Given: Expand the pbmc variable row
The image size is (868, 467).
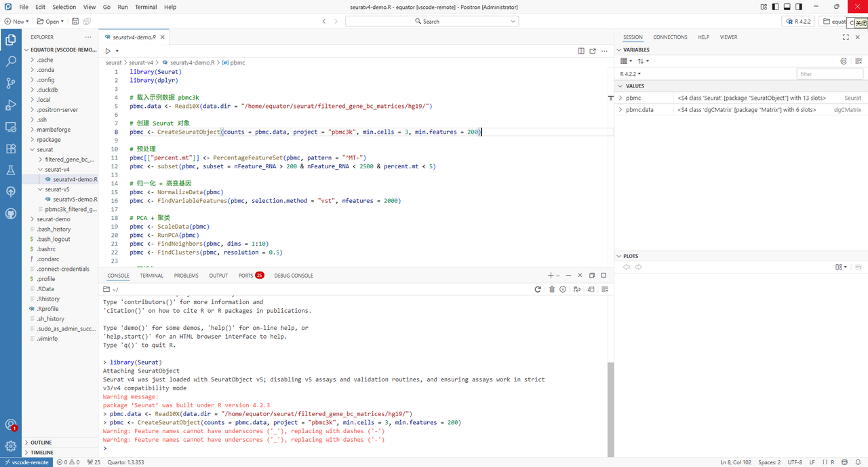Looking at the screenshot, I should pyautogui.click(x=620, y=98).
